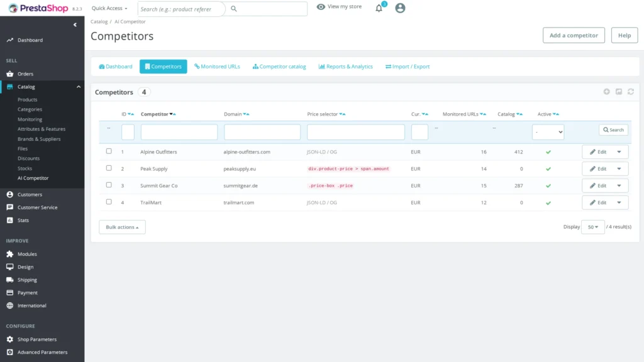This screenshot has width=644, height=362.
Task: Open Monitoring in the Catalog submenu
Action: click(x=30, y=119)
